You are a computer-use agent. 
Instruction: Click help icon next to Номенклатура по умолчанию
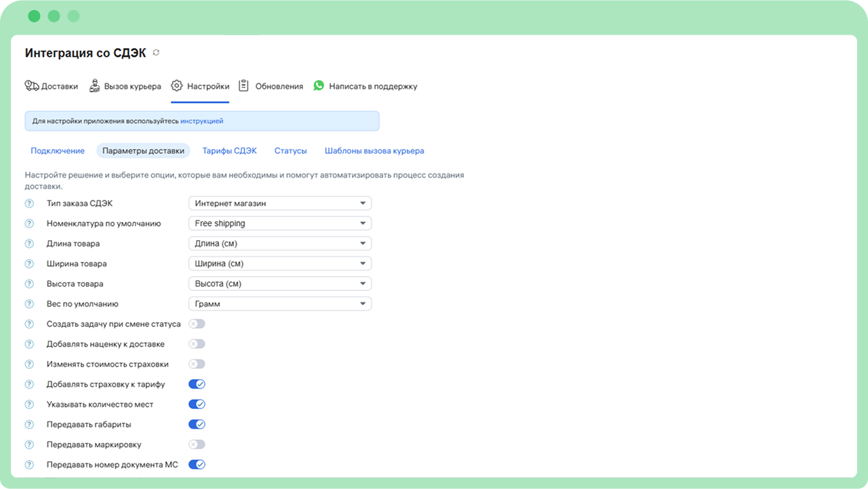29,223
